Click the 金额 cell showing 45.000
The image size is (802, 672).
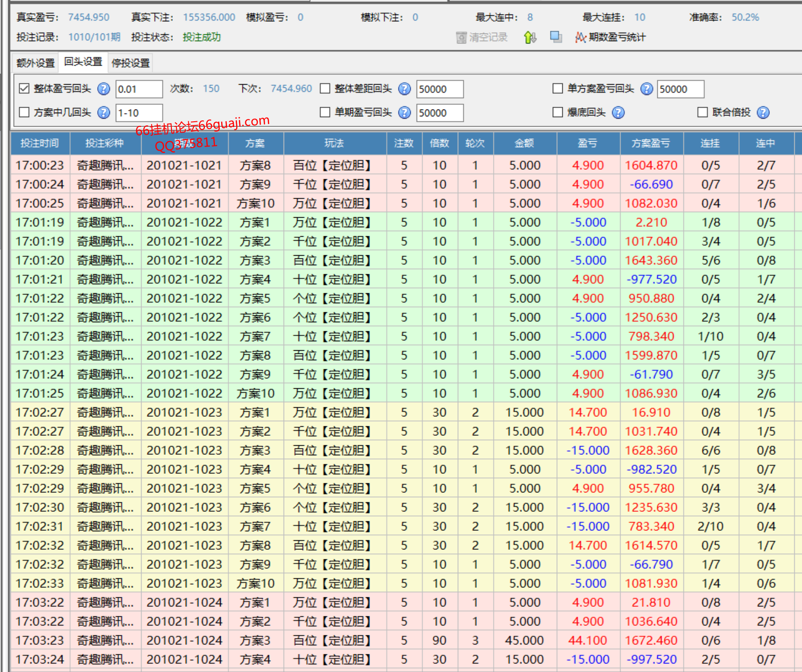click(x=525, y=640)
